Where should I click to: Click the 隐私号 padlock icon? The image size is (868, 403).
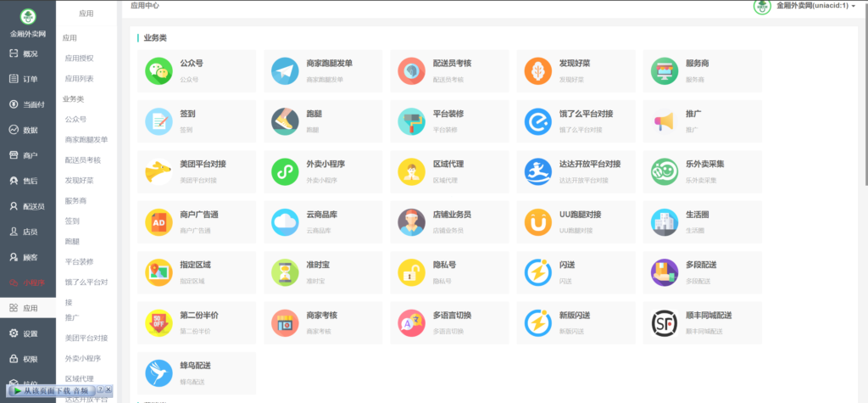pyautogui.click(x=412, y=272)
